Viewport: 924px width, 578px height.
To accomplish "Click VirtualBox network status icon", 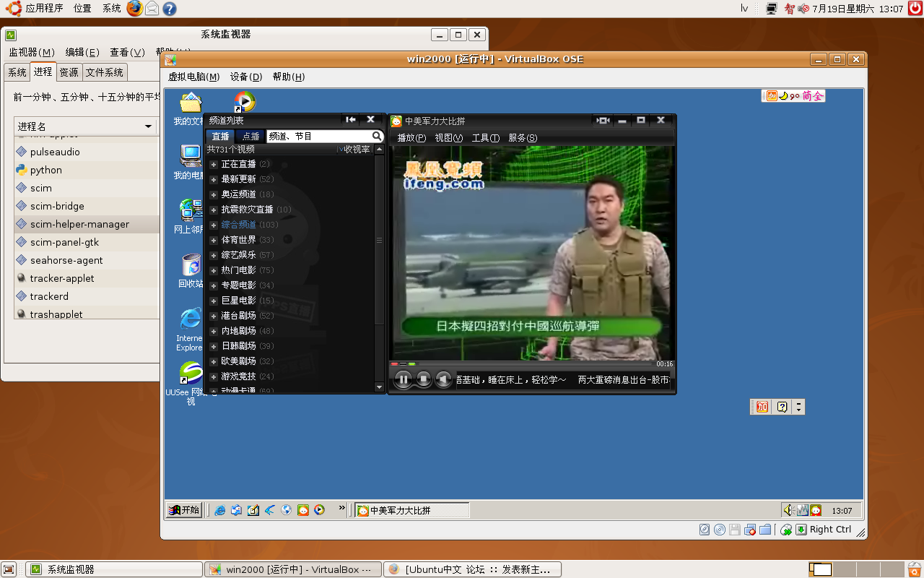I will pos(751,530).
